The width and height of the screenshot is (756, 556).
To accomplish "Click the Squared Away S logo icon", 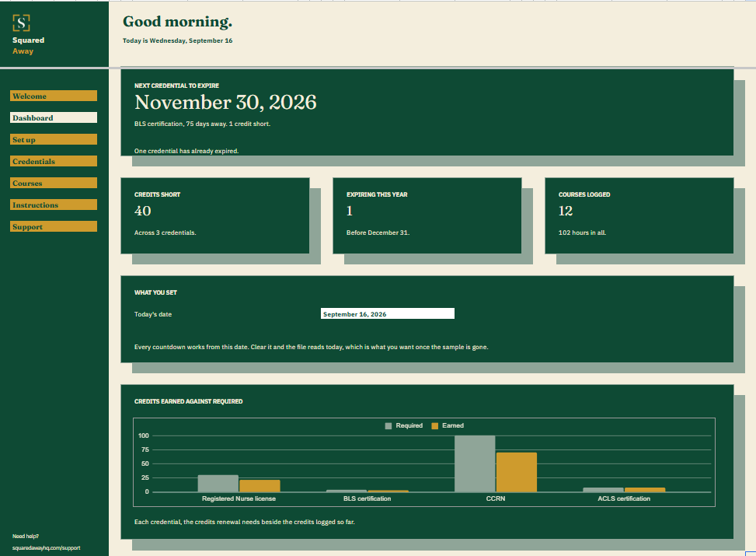I will 21,23.
